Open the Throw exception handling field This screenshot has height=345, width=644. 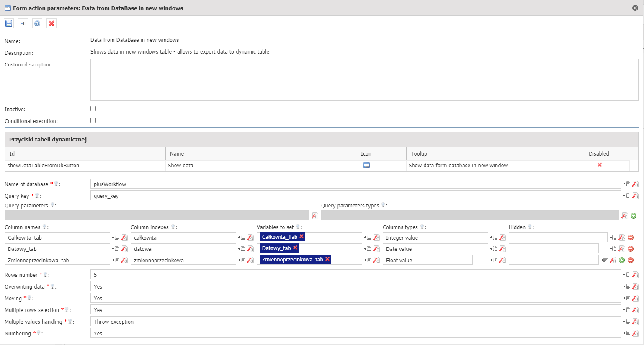[x=355, y=322]
